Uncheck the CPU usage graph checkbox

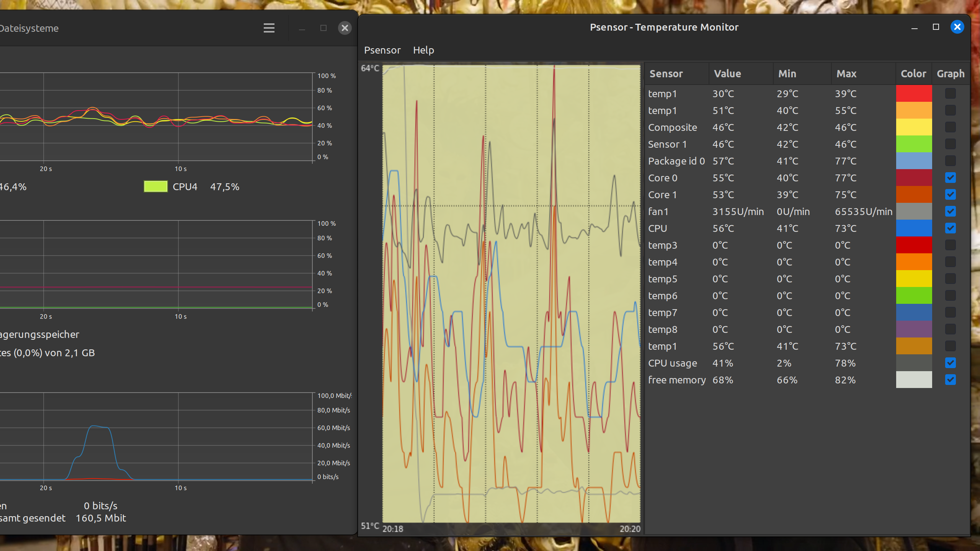pyautogui.click(x=951, y=363)
